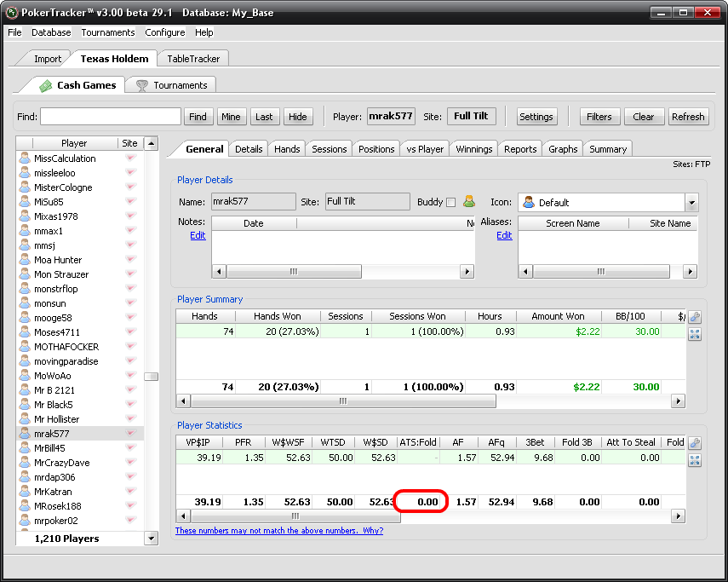Viewport: 728px width, 582px height.
Task: Click the Find button
Action: click(198, 117)
